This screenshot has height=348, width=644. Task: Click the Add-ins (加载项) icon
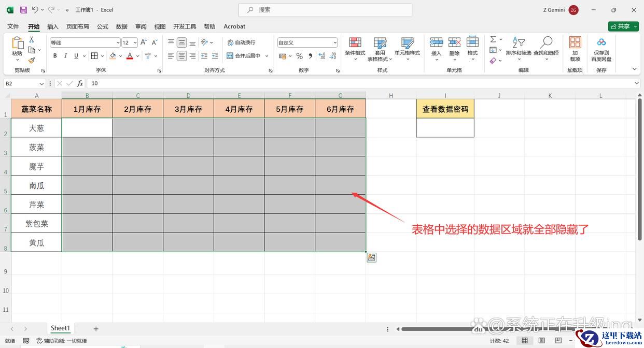(575, 47)
